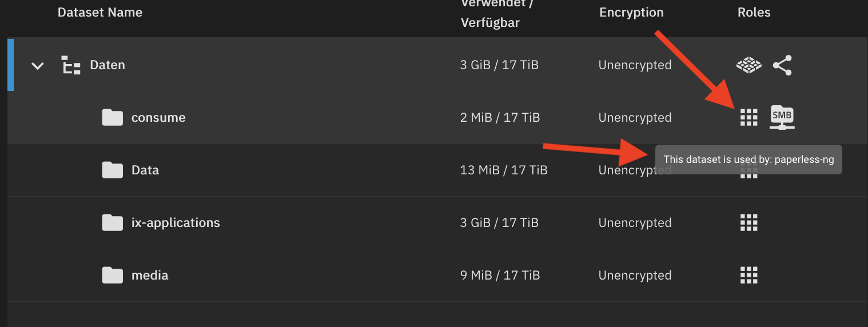Screen dimensions: 868x327
Task: Click the ix-applications folder icon
Action: (113, 223)
